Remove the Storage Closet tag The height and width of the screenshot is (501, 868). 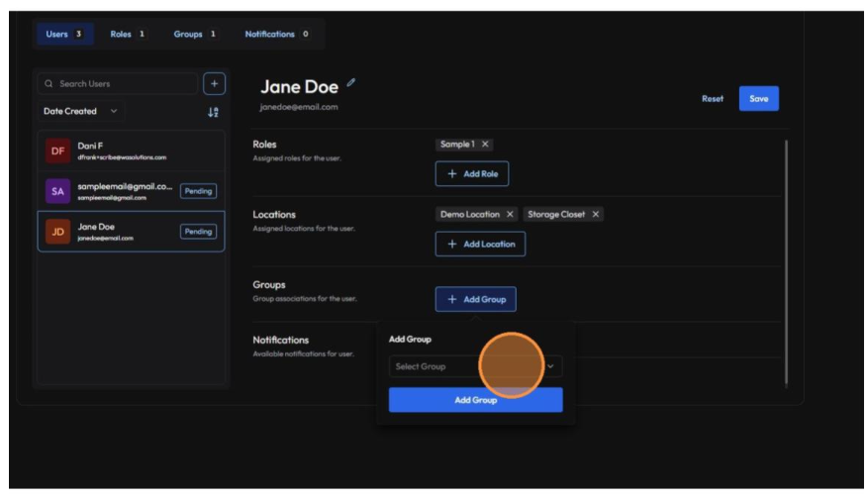coord(596,214)
